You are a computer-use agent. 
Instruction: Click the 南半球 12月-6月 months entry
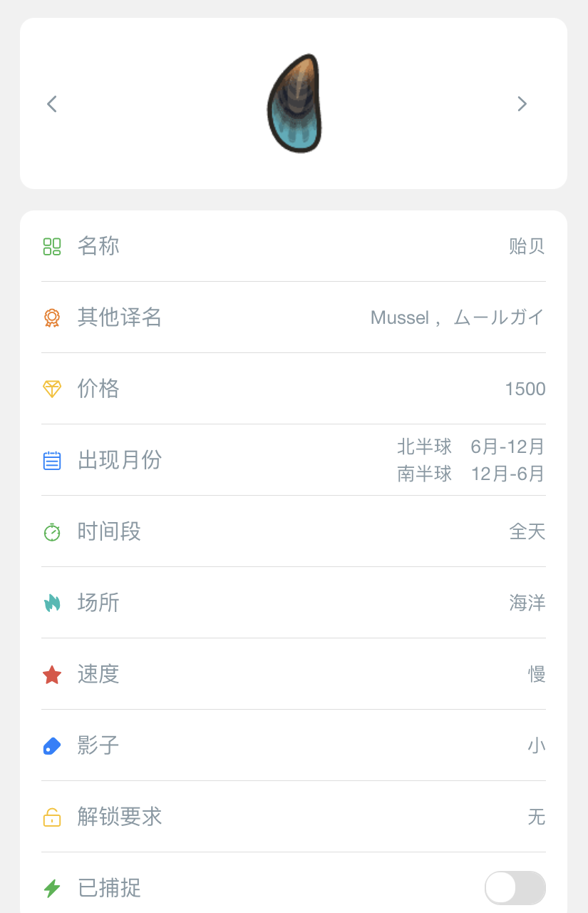(x=471, y=474)
